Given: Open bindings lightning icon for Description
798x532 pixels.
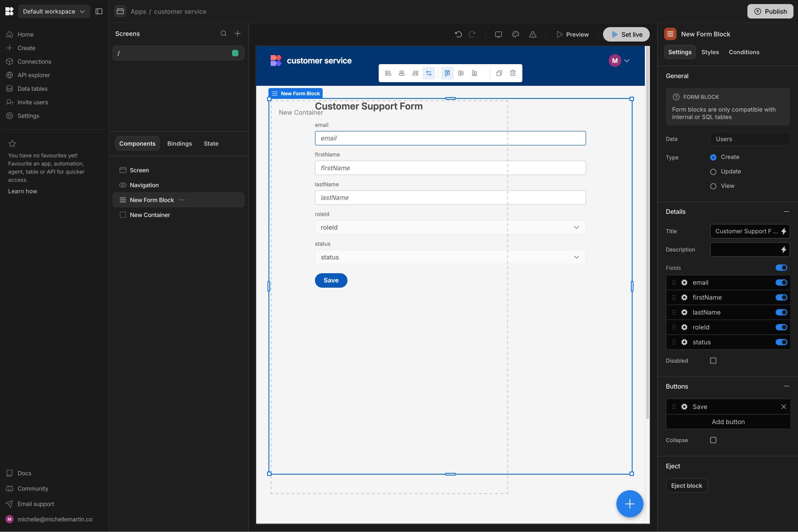Looking at the screenshot, I should [784, 250].
